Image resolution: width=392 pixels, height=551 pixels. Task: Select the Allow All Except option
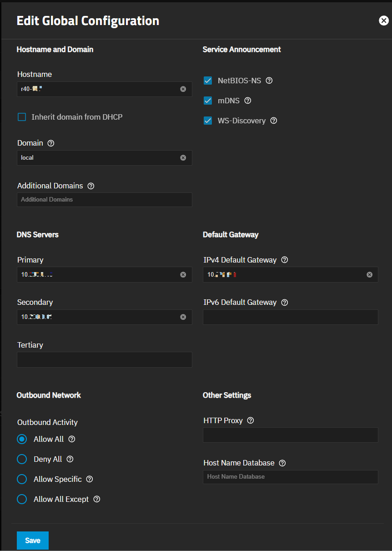pos(22,499)
